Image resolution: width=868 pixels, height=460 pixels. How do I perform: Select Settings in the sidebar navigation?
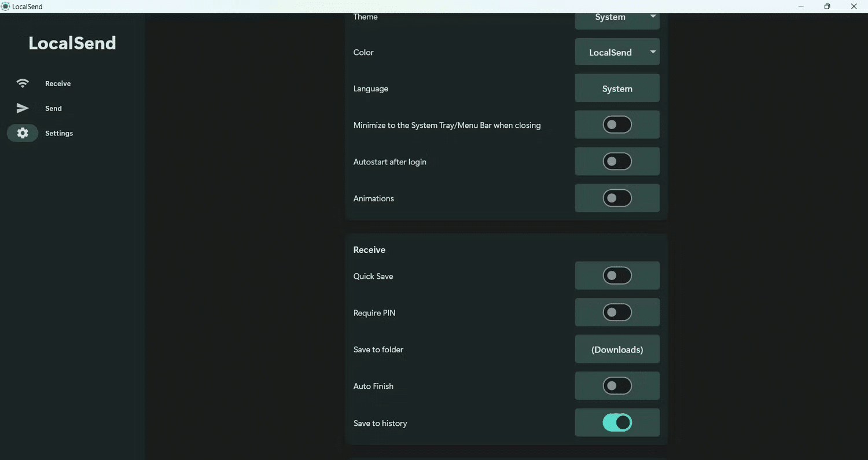pos(58,133)
